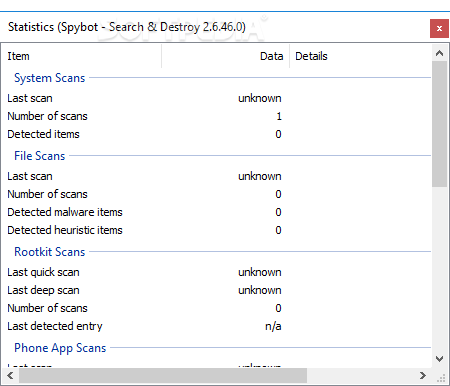The image size is (450, 386).
Task: Select Last scan label under System Scans
Action: (30, 98)
